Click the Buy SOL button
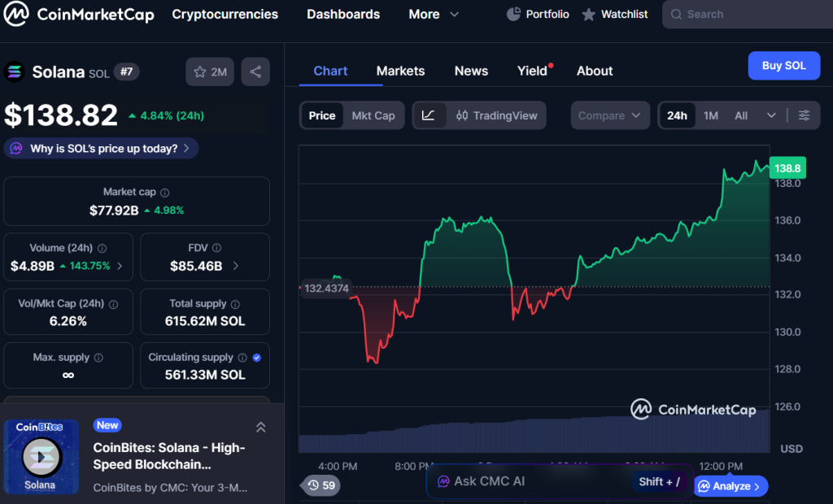 point(783,66)
